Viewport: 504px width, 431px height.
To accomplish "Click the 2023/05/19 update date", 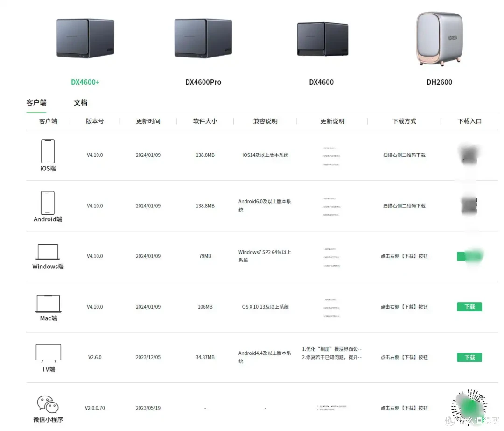I will tap(148, 408).
